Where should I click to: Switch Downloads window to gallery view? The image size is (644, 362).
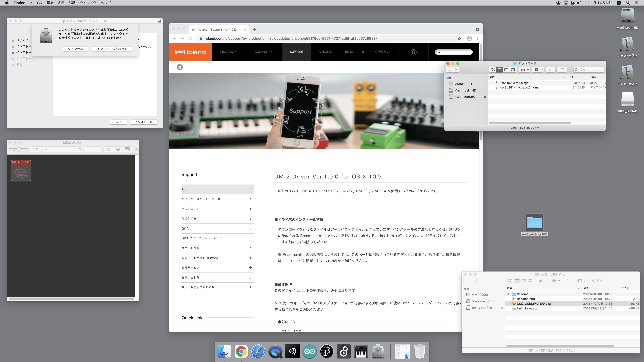[x=513, y=70]
